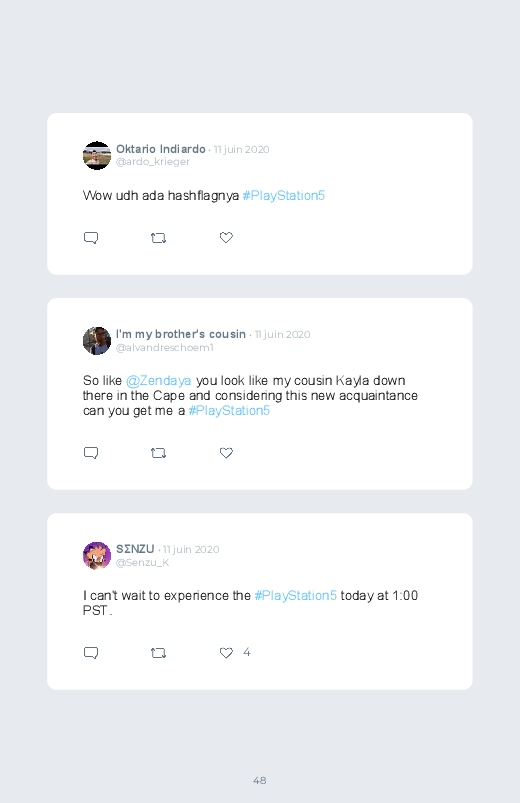520x803 pixels.
Task: Like SENZU's tweet with 4 likes
Action: coord(226,652)
